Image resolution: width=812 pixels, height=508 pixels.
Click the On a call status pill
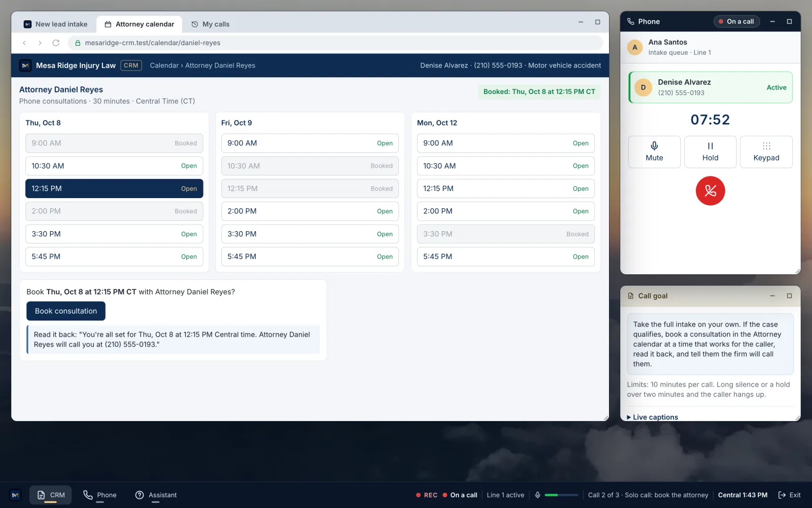pos(736,21)
